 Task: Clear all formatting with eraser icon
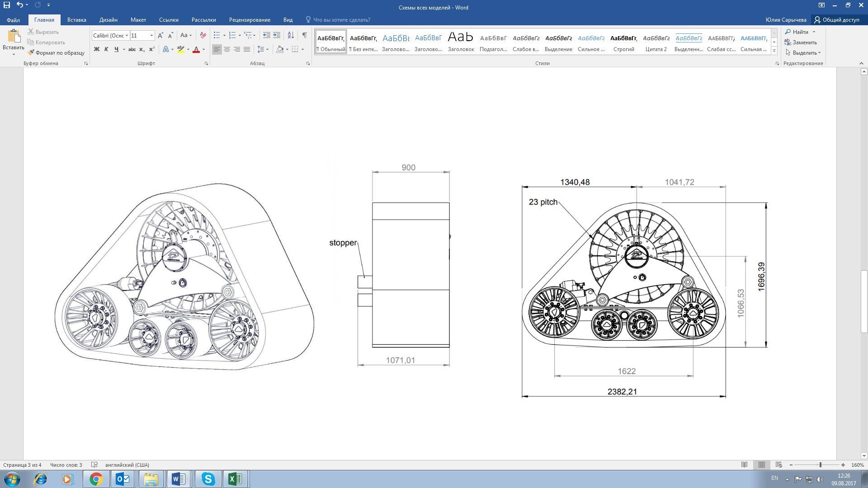pos(203,35)
